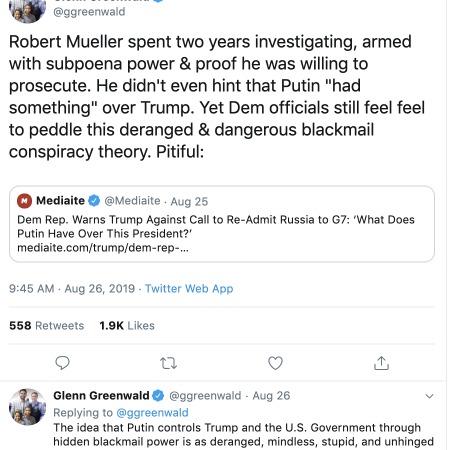
Task: Open the mediaite.com/trump/dem-rep link
Action: (x=103, y=248)
